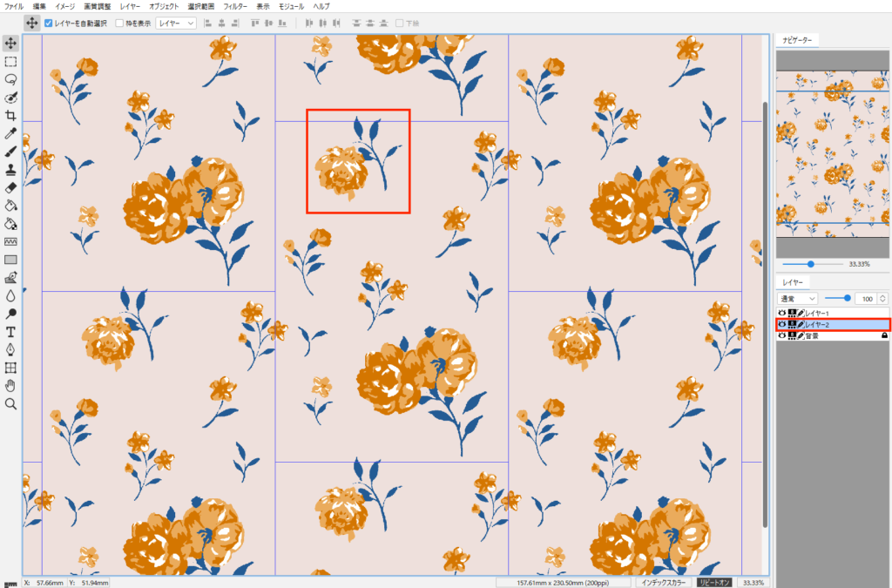Toggle the pencil edit icon on レイヤー2
The height and width of the screenshot is (588, 892).
801,325
